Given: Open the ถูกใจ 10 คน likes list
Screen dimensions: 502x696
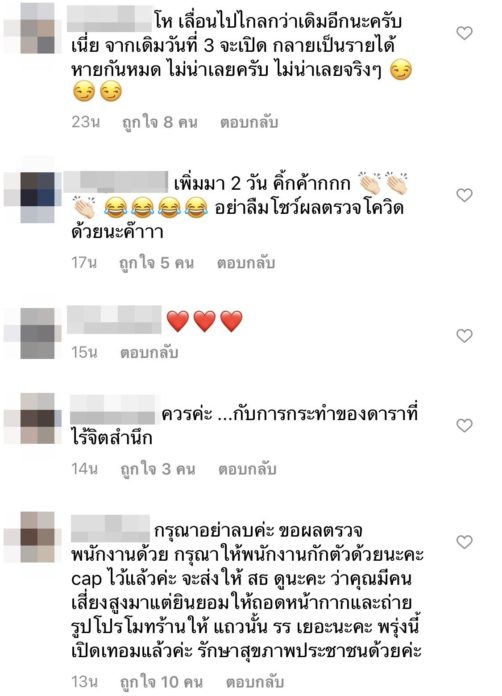Looking at the screenshot, I should coord(162,682).
